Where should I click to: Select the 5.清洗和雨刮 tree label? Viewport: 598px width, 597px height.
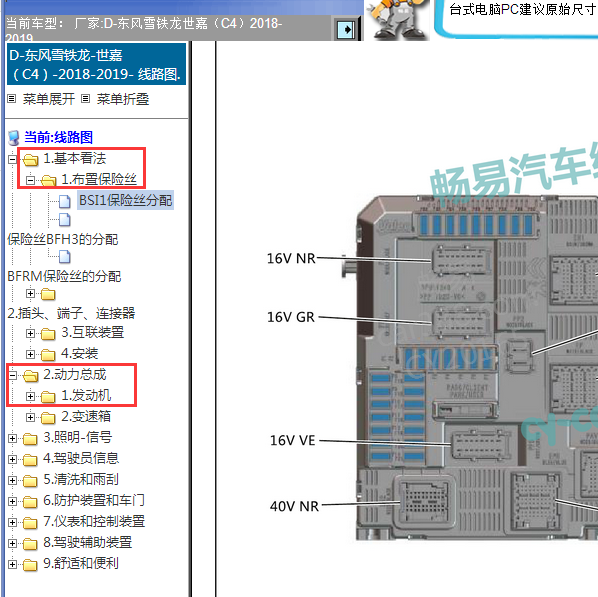point(81,480)
